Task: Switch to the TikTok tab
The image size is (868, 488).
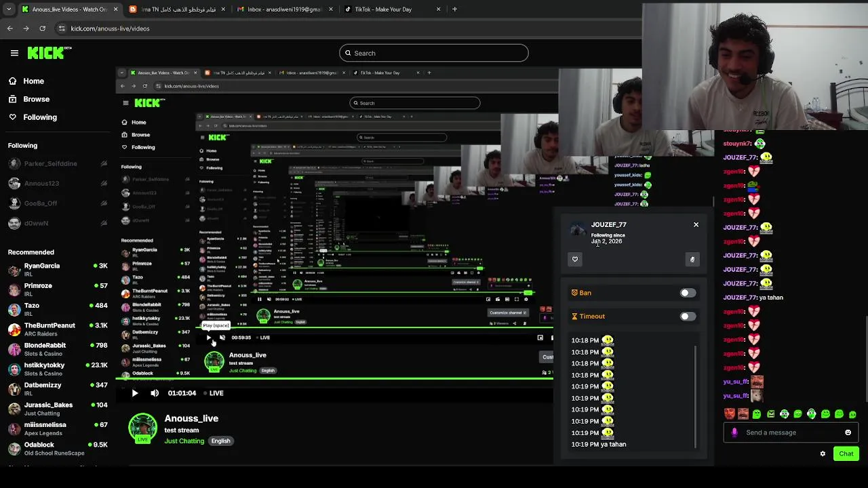Action: [391, 9]
